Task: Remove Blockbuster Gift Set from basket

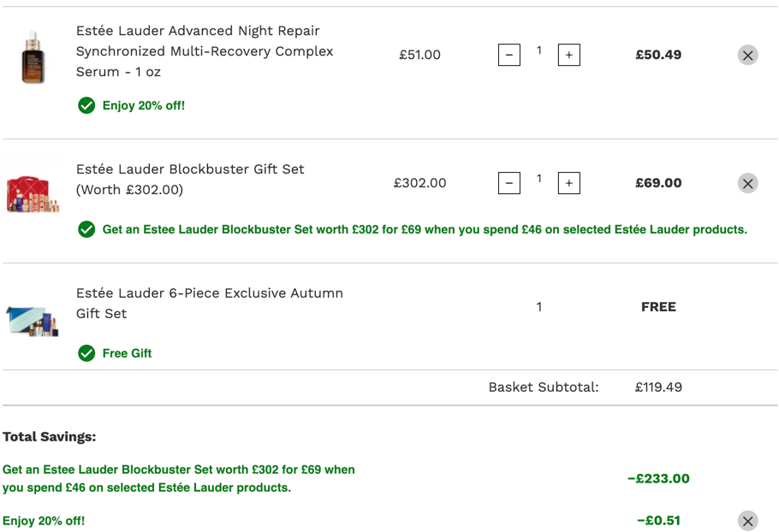Action: point(747,183)
